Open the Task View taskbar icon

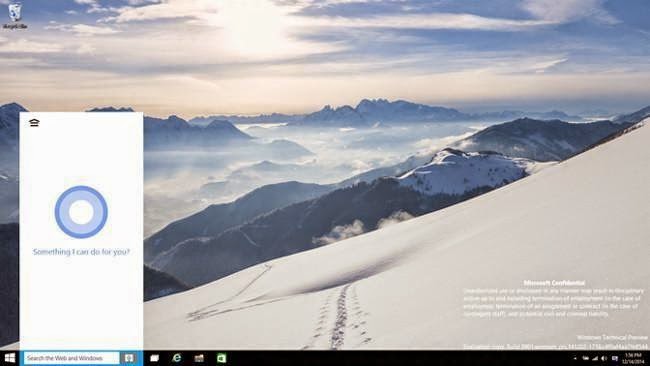(x=154, y=358)
